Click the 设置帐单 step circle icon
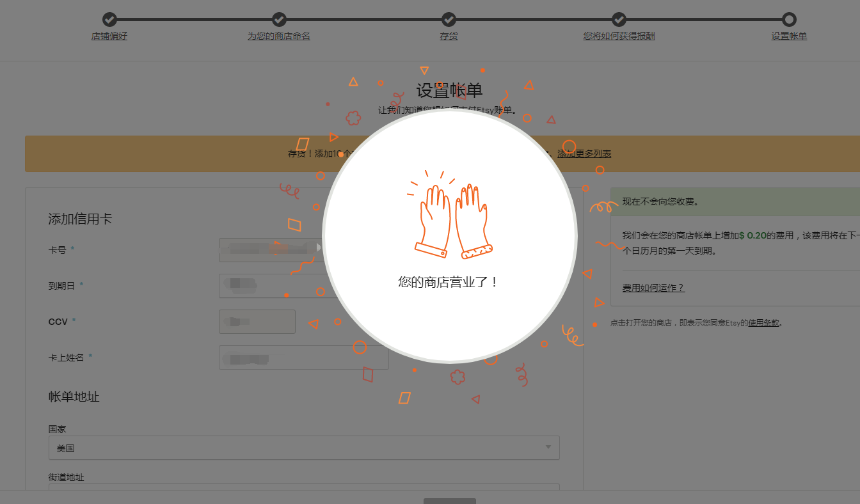The width and height of the screenshot is (860, 504). click(789, 19)
